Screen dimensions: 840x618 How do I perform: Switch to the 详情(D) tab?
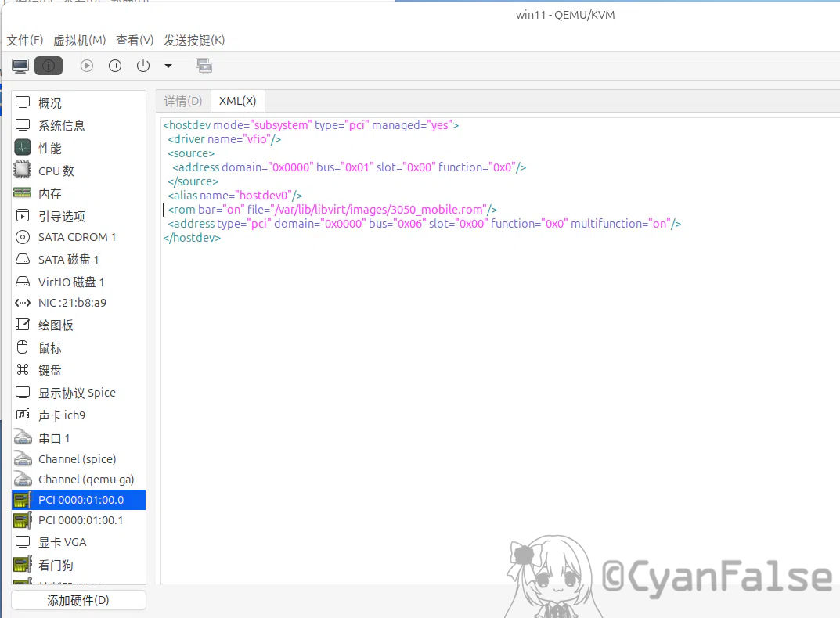click(183, 101)
